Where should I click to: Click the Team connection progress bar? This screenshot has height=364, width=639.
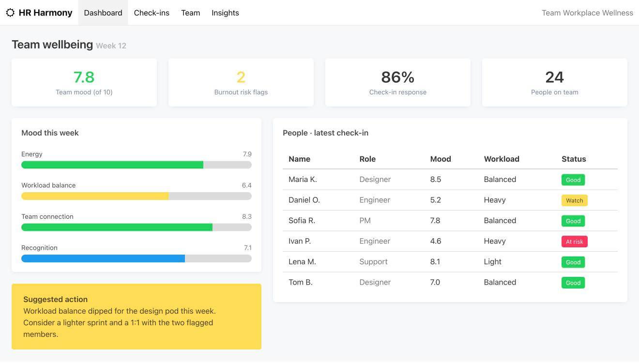(x=137, y=227)
